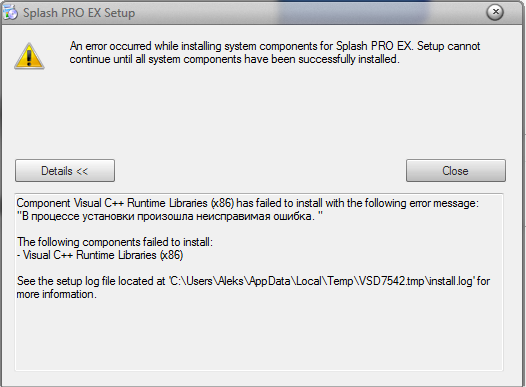Click the Close button
Viewport: 526px width, 387px height.
click(x=456, y=171)
